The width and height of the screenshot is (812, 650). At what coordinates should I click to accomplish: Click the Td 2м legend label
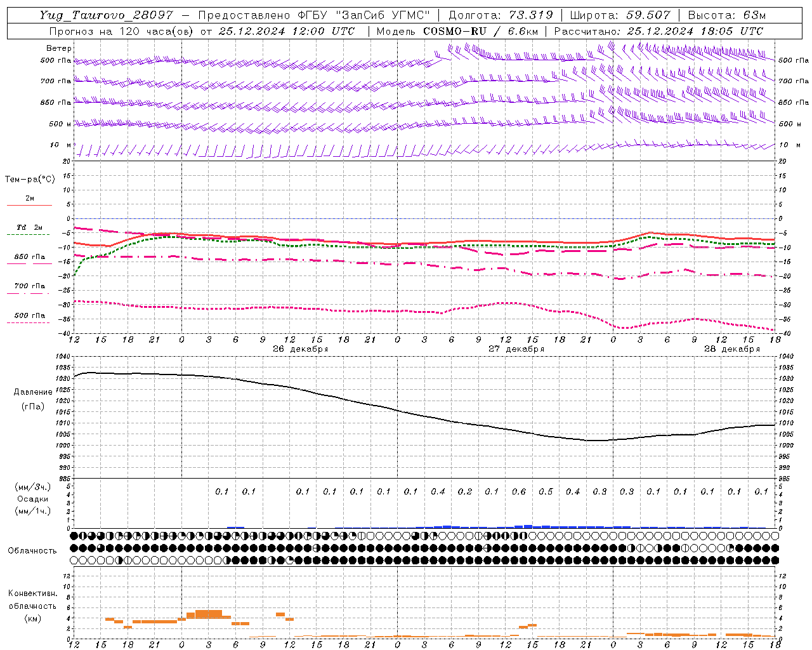click(30, 227)
